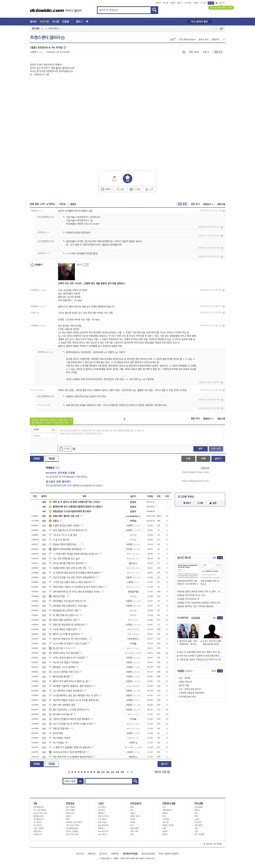Switch to 개념글 tab below comment box
The height and width of the screenshot is (868, 255).
pyautogui.click(x=52, y=459)
